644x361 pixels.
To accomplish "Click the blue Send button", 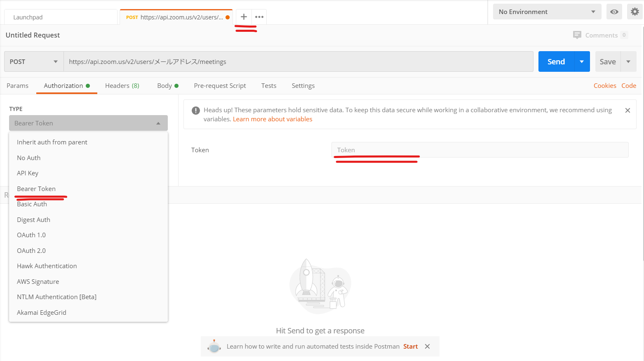I will pos(556,61).
